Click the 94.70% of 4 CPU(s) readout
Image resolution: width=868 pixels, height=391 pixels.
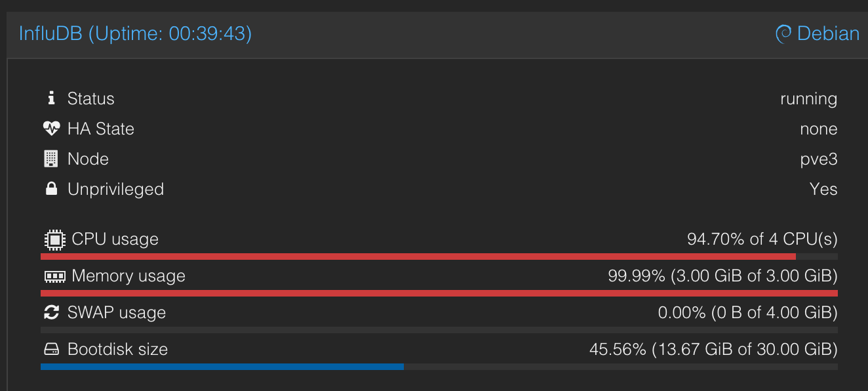(762, 239)
